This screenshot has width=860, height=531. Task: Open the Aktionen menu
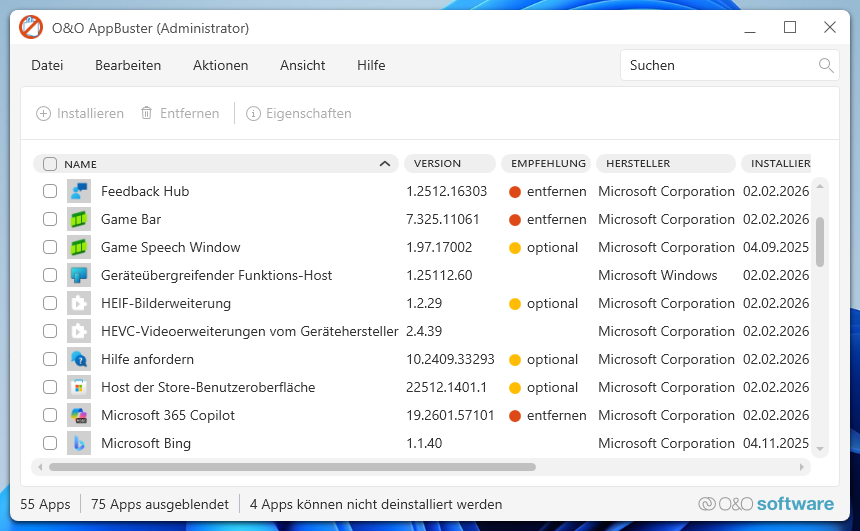click(x=220, y=65)
